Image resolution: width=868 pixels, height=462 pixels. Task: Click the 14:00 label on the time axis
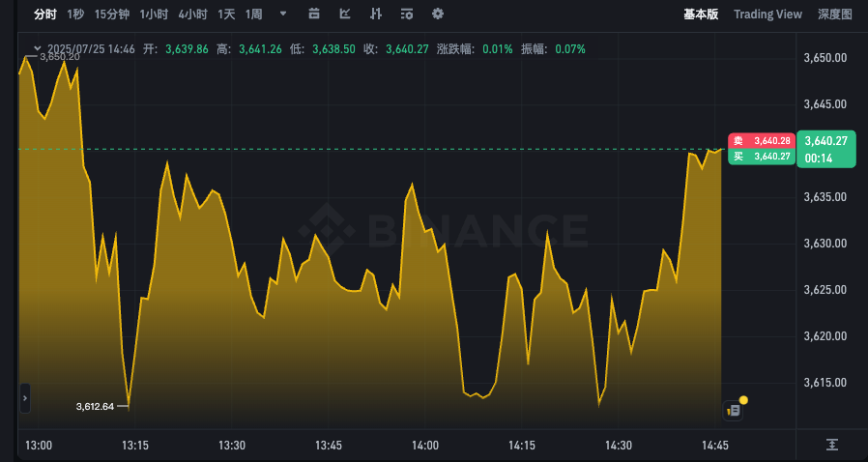pyautogui.click(x=425, y=446)
